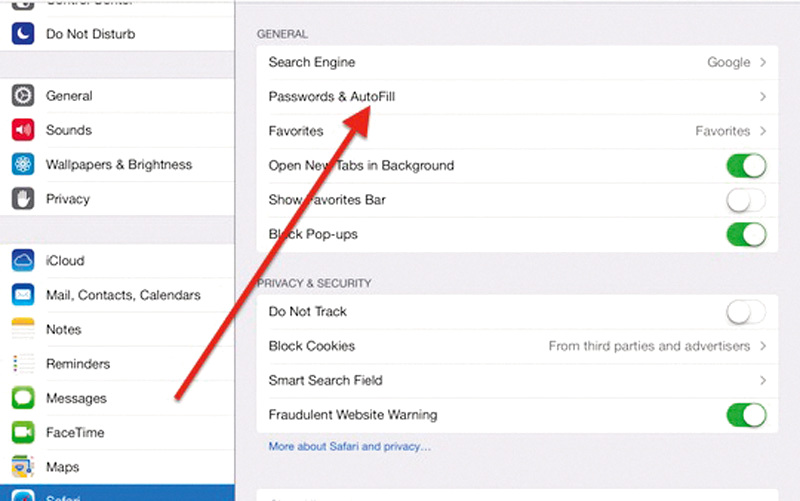Tap the Privacy hand icon
This screenshot has width=800, height=501.
(x=23, y=199)
